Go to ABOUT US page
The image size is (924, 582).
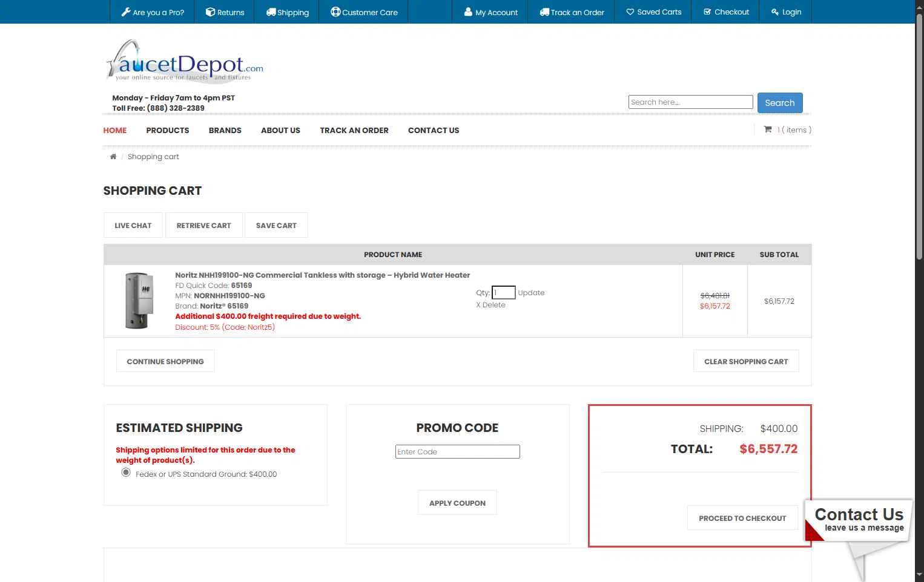click(x=280, y=130)
